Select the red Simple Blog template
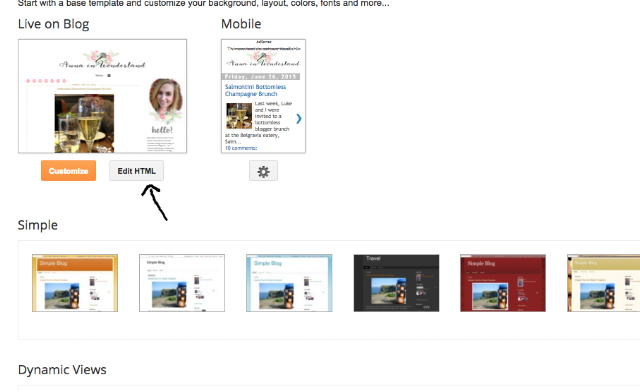 click(x=503, y=283)
